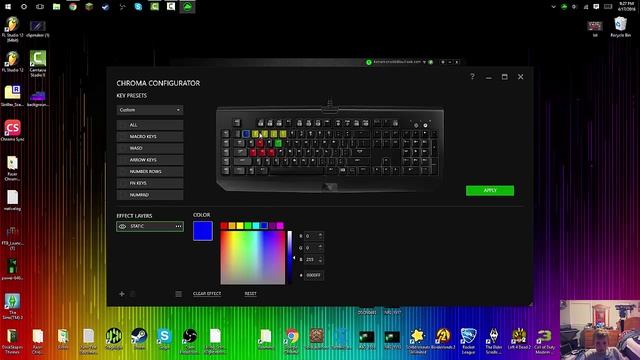Open the effect layers list menu icon

[x=178, y=294]
